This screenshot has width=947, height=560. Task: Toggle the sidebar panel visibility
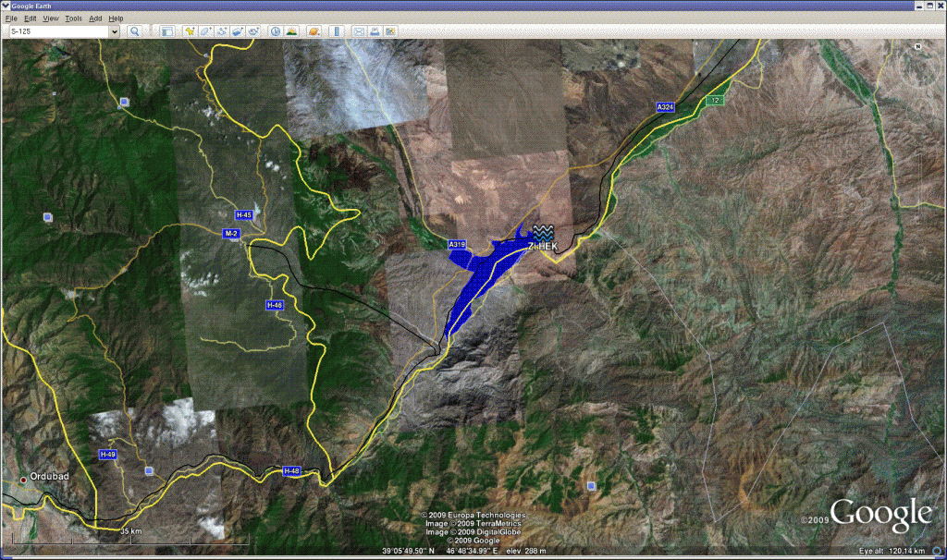point(166,31)
